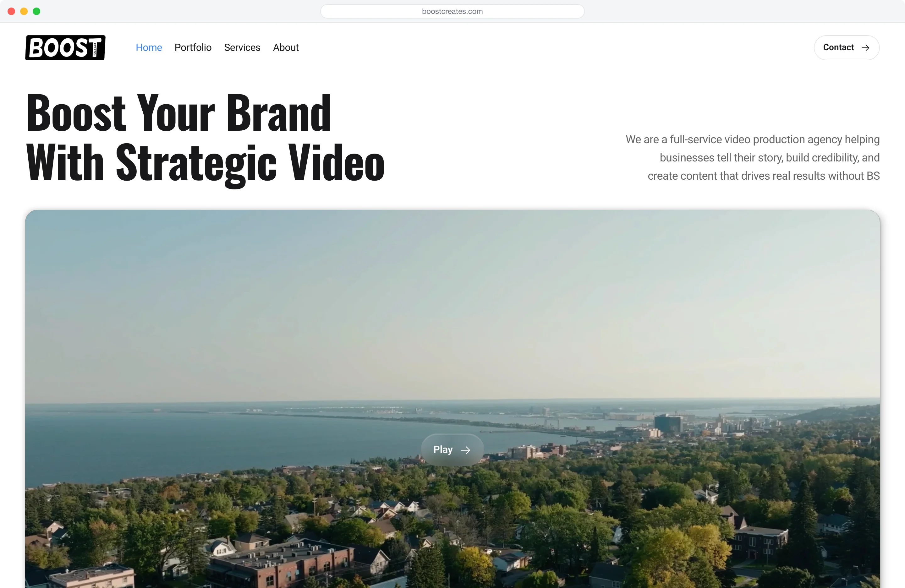
Task: Go to the Portfolio page
Action: pyautogui.click(x=193, y=47)
